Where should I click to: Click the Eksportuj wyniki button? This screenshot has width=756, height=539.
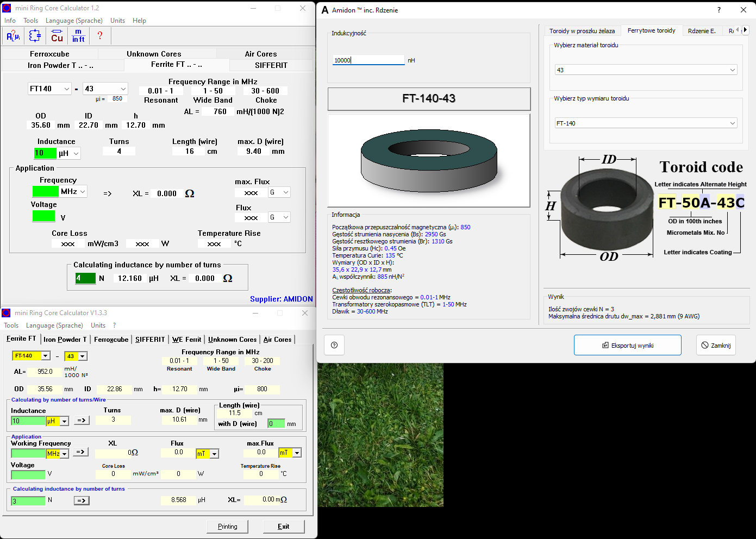pyautogui.click(x=627, y=346)
